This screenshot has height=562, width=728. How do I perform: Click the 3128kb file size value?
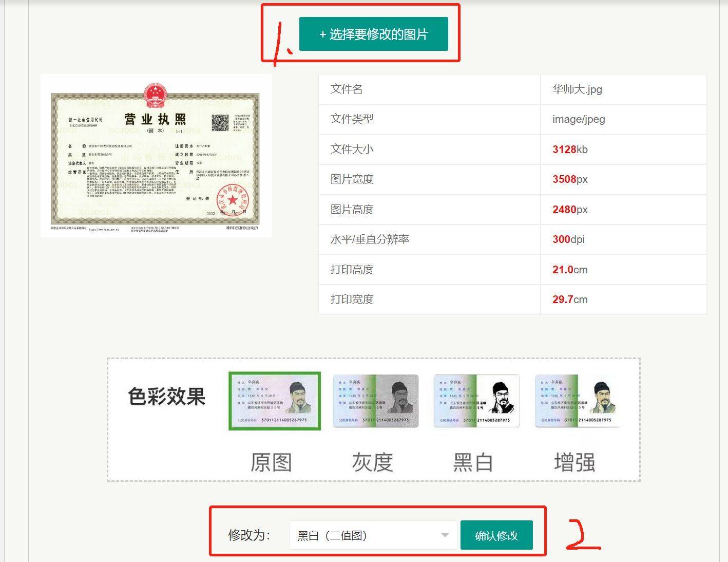tap(570, 149)
